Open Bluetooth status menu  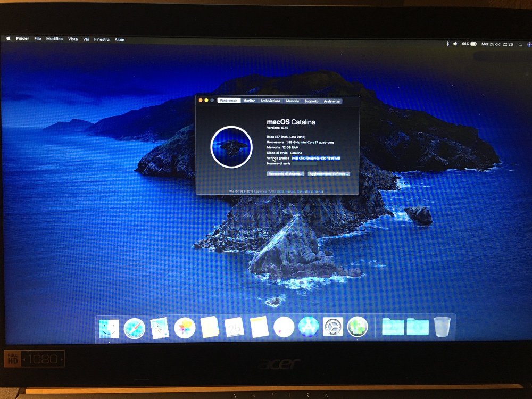click(x=447, y=44)
